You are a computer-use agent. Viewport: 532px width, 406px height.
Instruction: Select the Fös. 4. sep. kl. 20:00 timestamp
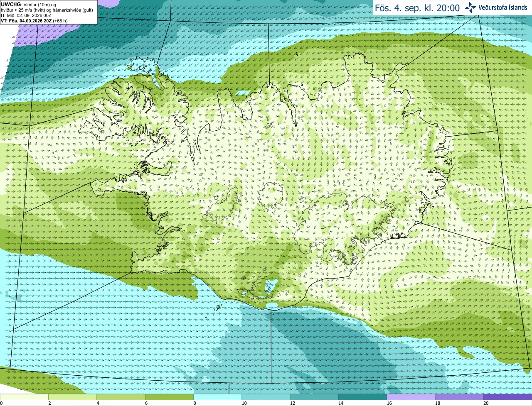[417, 8]
